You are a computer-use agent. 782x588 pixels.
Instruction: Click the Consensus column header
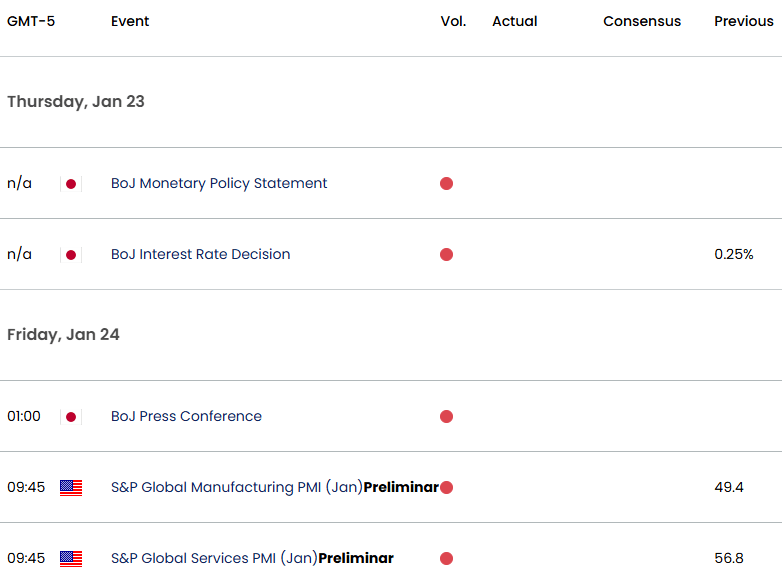click(x=642, y=21)
